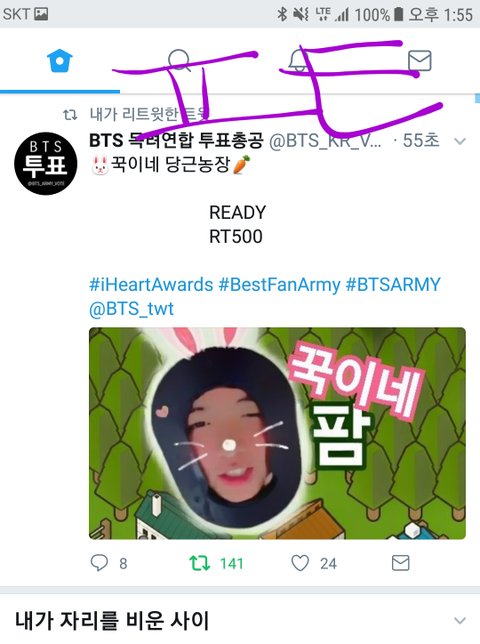Viewport: 480px width, 644px height.
Task: Expand the 내가 자리를 비운 사이 section chevron
Action: 460,620
